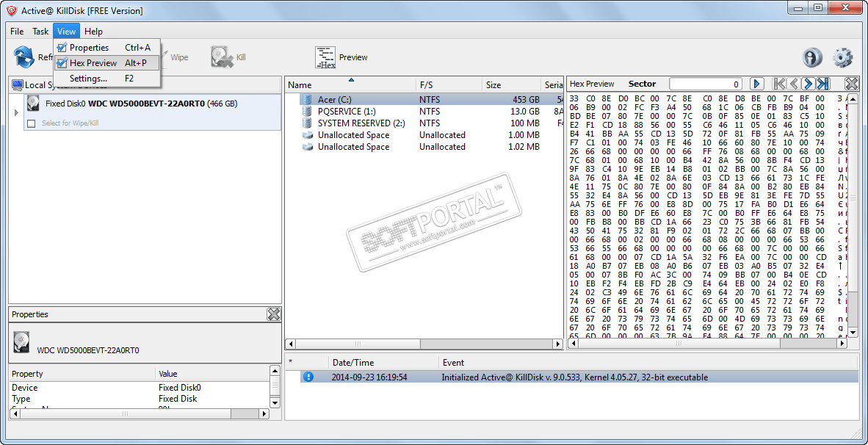This screenshot has height=445, width=868.
Task: Open settings via the gear icon
Action: pos(842,57)
